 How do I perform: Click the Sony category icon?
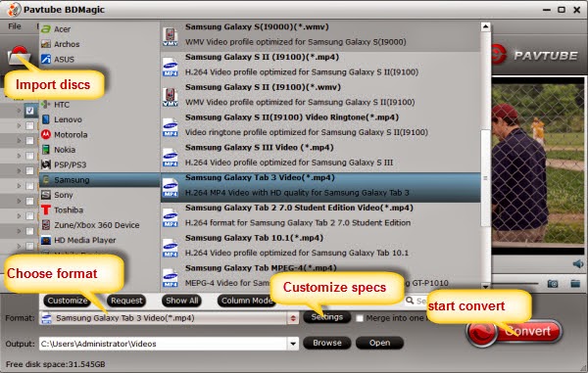point(46,195)
